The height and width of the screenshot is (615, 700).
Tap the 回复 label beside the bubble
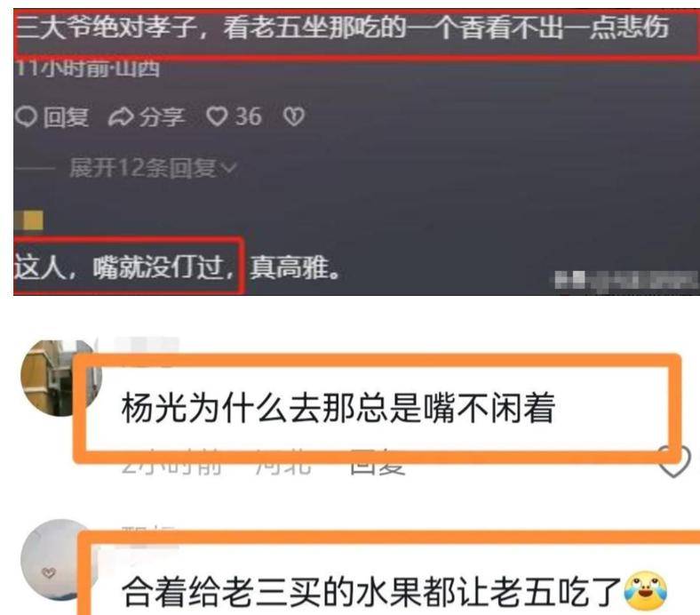point(66,117)
